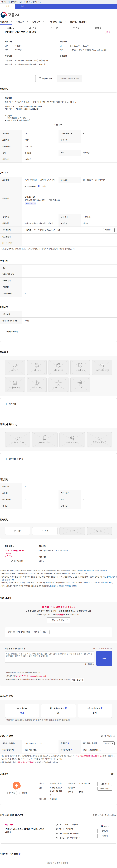Screen dimensions: 117x868
Task: Jump to the 모집요강 section tab
Action: click(11, 28)
